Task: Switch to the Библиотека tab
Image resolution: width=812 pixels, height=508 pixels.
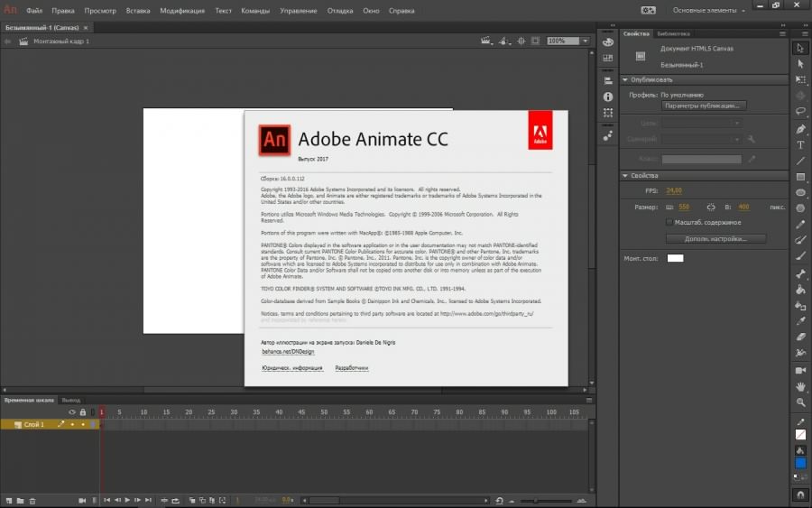Action: pos(673,33)
